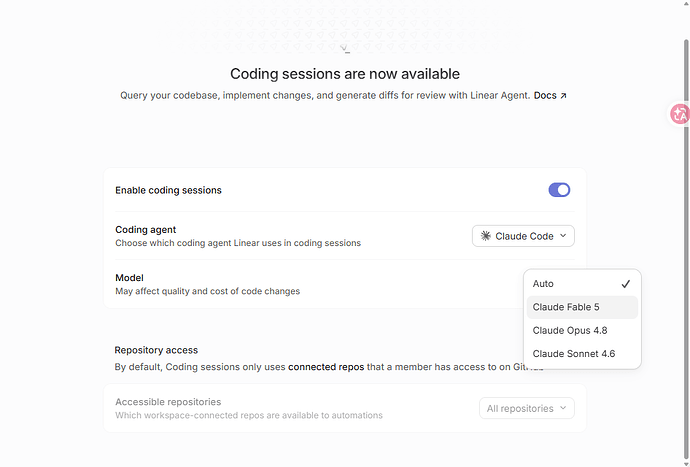Select Auto in the model menu
Viewport: 690px width, 467px height.
[582, 284]
